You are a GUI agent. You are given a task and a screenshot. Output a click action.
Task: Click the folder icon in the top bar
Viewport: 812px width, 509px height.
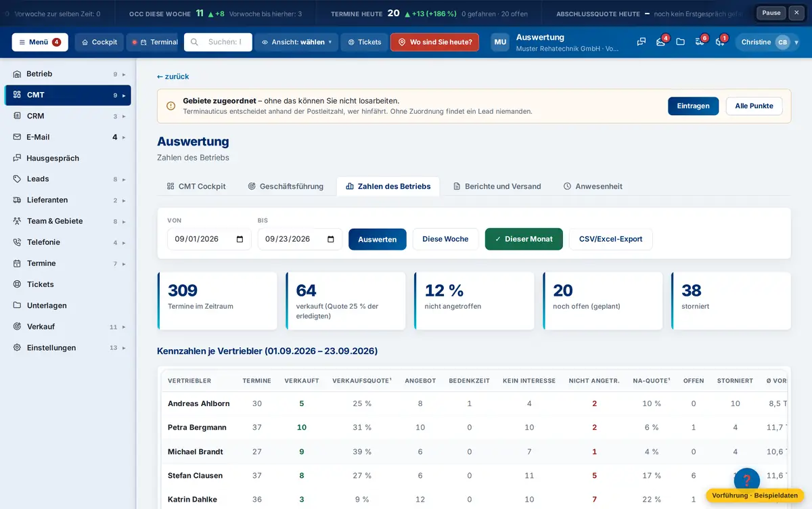pos(680,42)
